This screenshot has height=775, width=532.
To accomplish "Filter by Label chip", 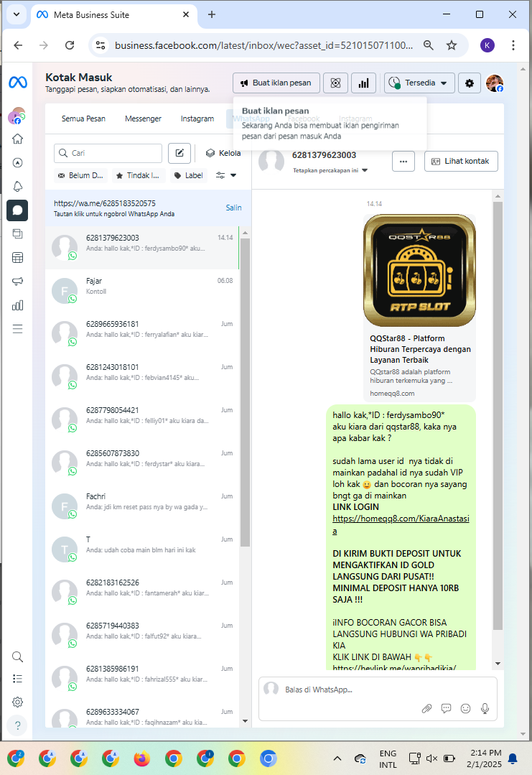I will (x=189, y=175).
